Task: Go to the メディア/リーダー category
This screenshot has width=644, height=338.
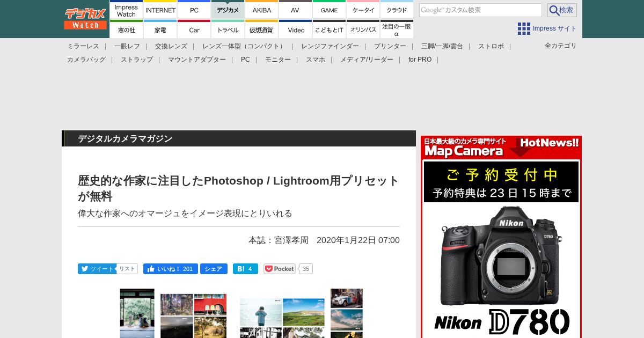Action: (x=367, y=60)
